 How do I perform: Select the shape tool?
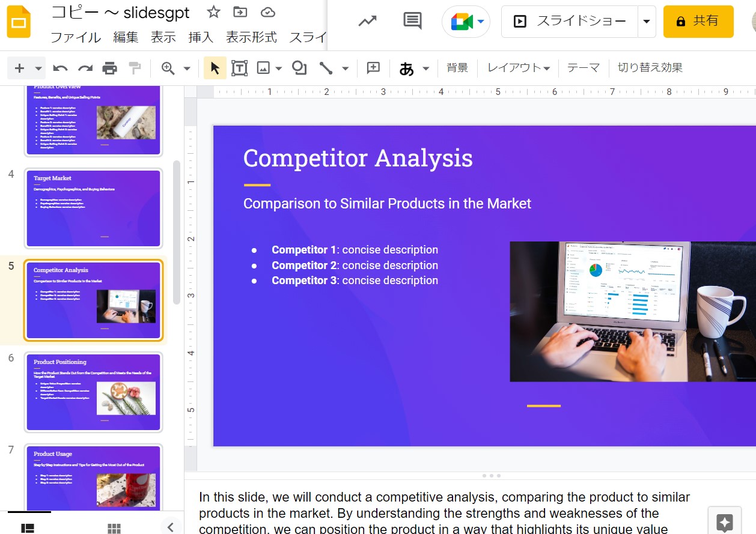[299, 68]
